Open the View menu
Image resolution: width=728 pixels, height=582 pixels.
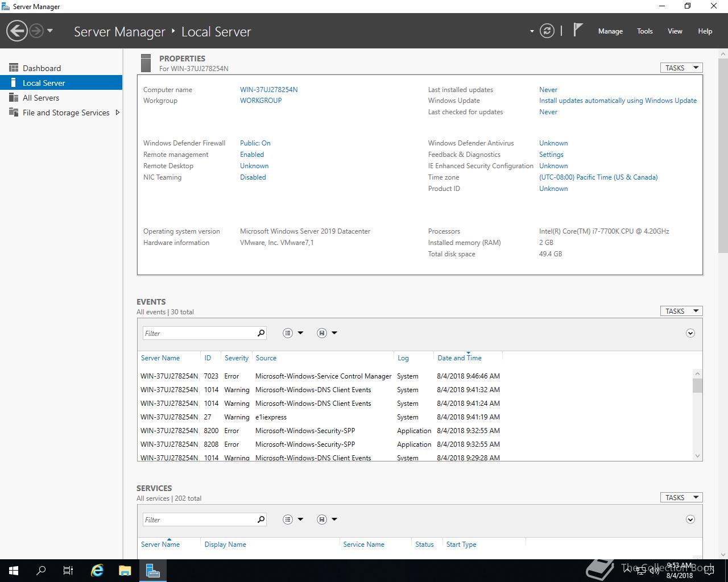[x=675, y=31]
